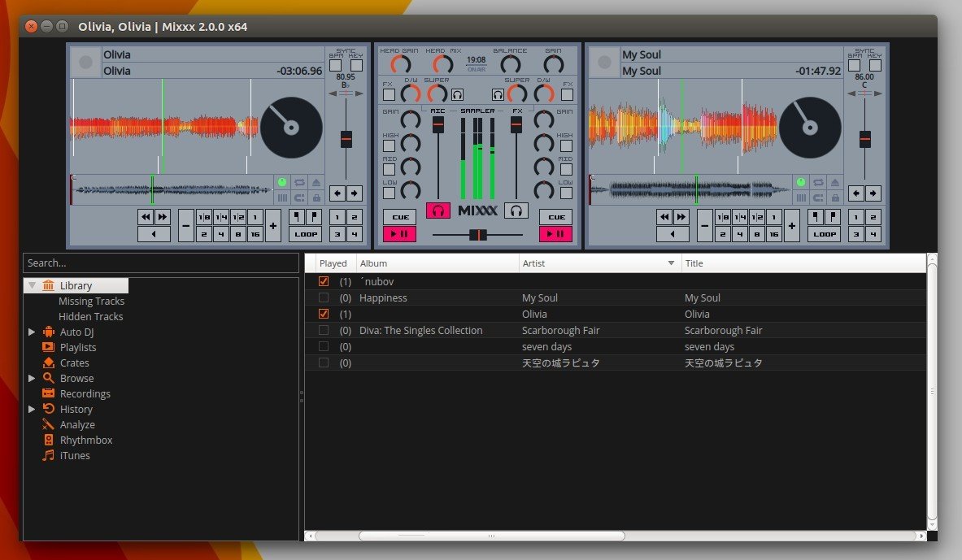The width and height of the screenshot is (962, 560).
Task: Play or pause the right deck
Action: pos(556,234)
